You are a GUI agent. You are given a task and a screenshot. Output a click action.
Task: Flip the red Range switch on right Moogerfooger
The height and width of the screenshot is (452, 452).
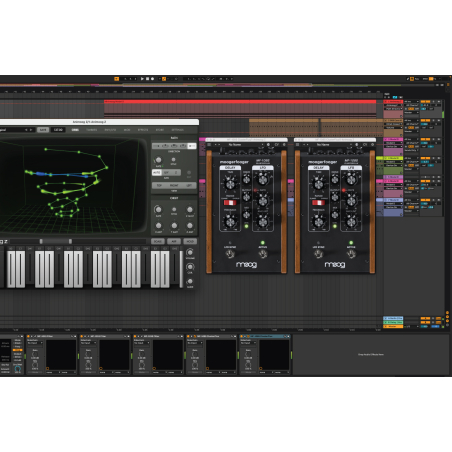pyautogui.click(x=318, y=202)
